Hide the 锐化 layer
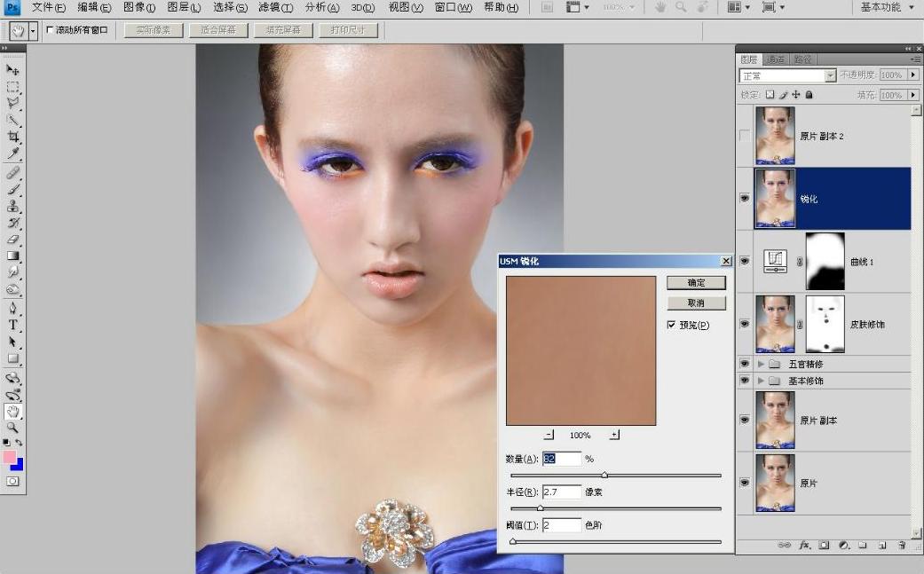Viewport: 924px width, 574px height. pyautogui.click(x=745, y=199)
